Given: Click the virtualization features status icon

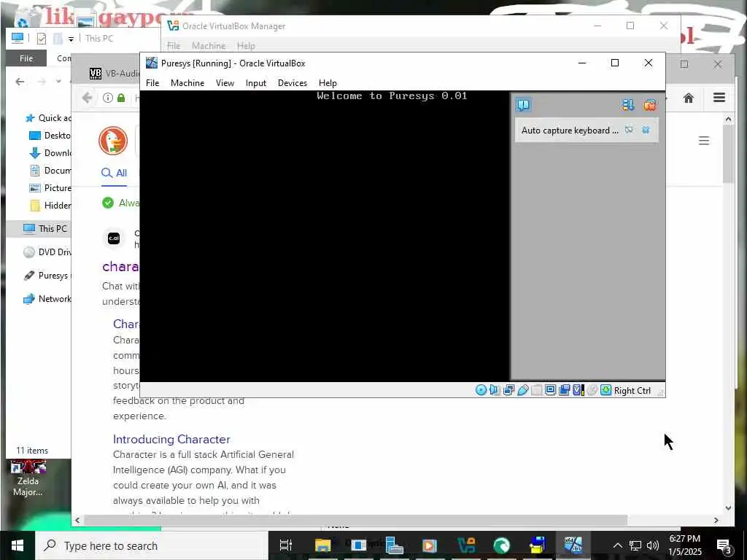Looking at the screenshot, I should 578,391.
